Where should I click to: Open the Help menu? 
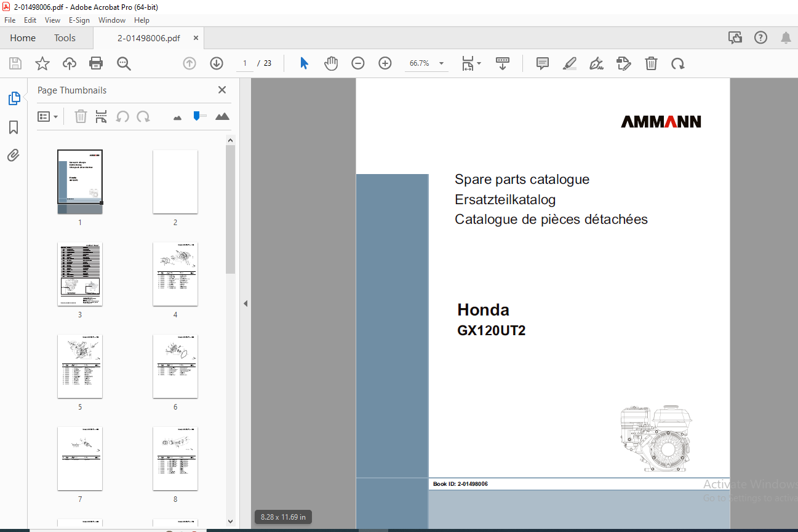click(x=142, y=20)
